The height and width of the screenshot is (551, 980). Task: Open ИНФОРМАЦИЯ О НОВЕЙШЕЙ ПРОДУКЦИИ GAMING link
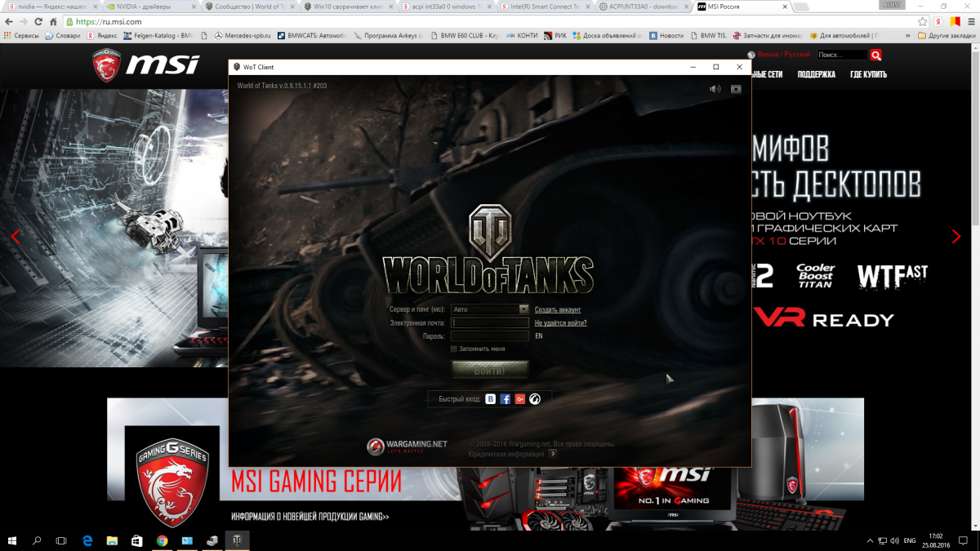pyautogui.click(x=310, y=517)
